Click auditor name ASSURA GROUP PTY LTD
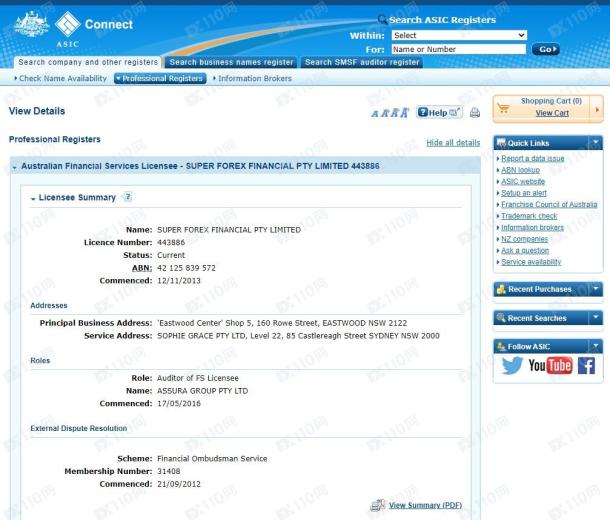 click(x=202, y=391)
